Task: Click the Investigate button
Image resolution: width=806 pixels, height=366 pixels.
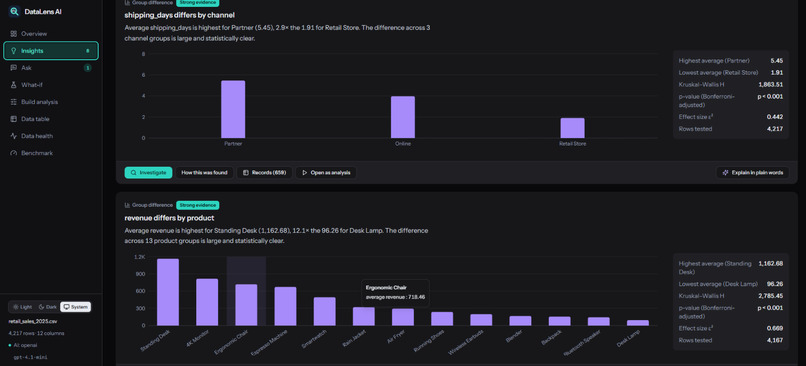Action: (149, 173)
